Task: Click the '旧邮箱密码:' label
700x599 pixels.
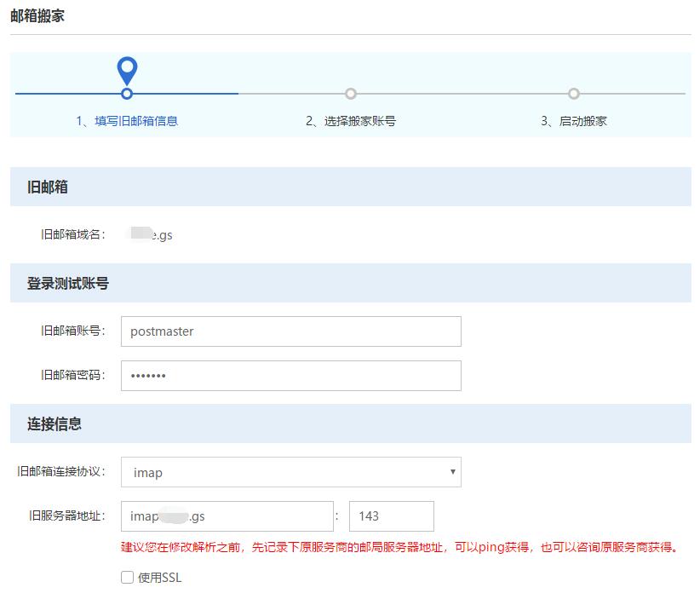Action: [73, 375]
